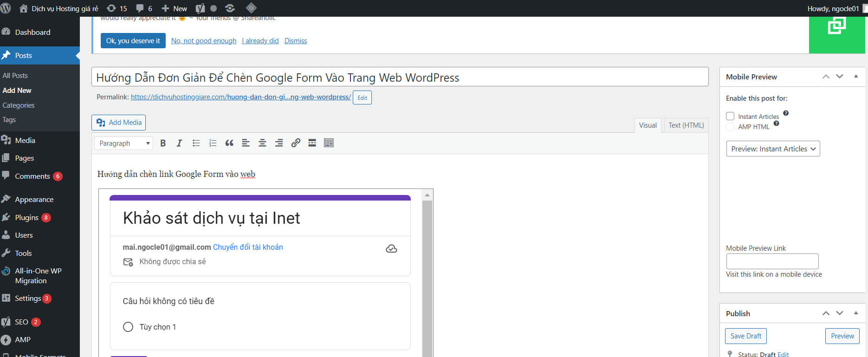
Task: Select the 'Tùy chọn 1' radio button
Action: (128, 327)
